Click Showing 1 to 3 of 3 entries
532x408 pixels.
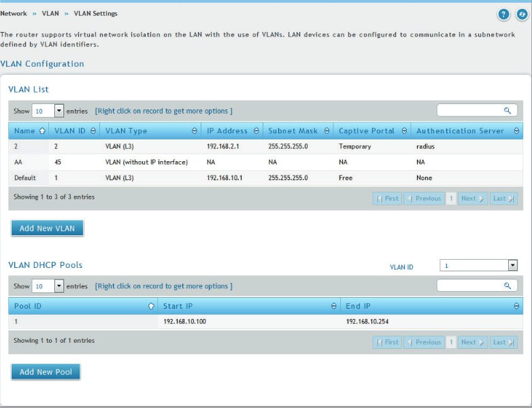tap(54, 197)
